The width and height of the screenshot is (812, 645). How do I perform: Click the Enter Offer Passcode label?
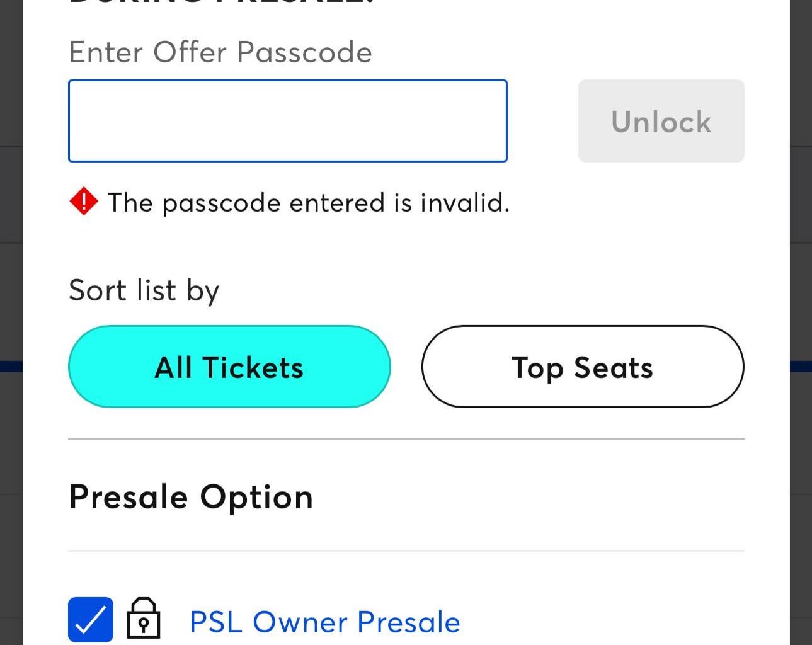[220, 52]
